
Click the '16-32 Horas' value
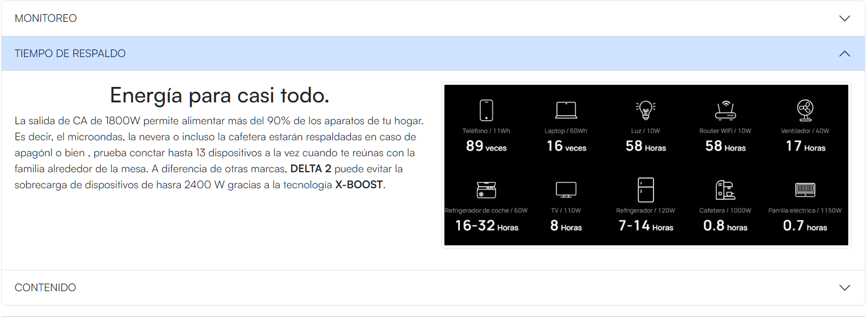[x=486, y=226]
